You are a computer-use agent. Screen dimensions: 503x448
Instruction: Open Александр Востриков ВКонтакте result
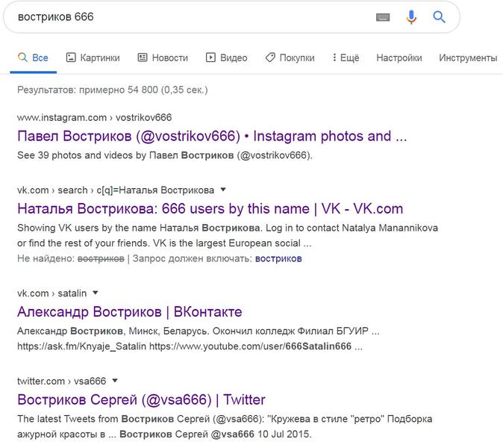click(130, 311)
